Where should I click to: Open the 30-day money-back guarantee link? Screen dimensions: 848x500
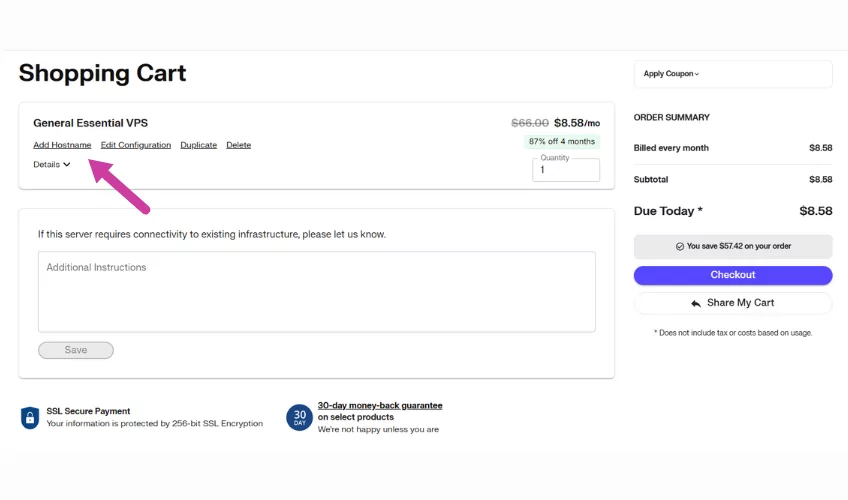tap(380, 405)
